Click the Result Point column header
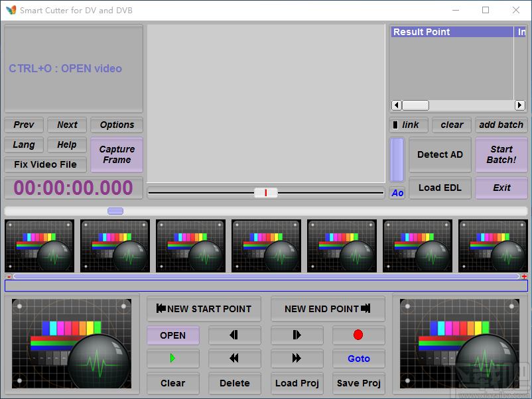The height and width of the screenshot is (399, 532). [452, 32]
